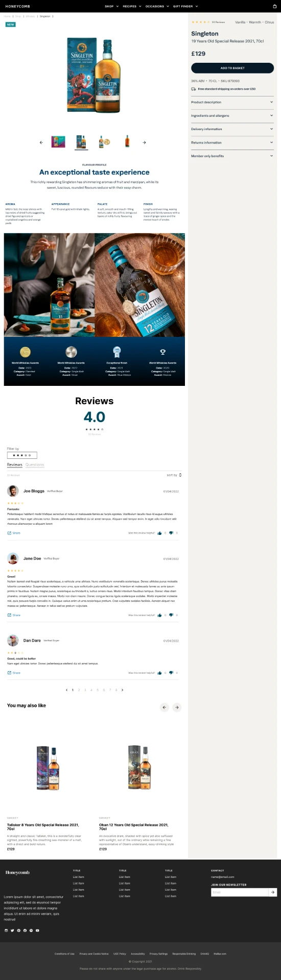Expand Ingredients and allergens section

coord(232,116)
